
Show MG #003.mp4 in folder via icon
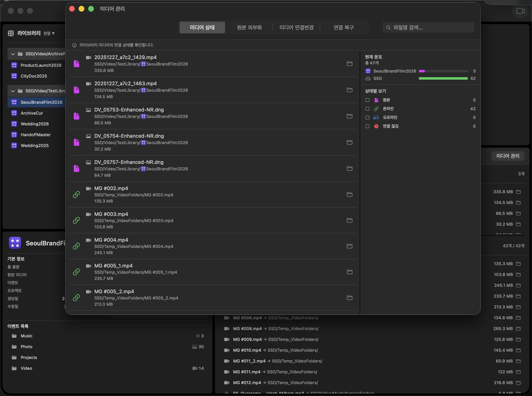350,220
